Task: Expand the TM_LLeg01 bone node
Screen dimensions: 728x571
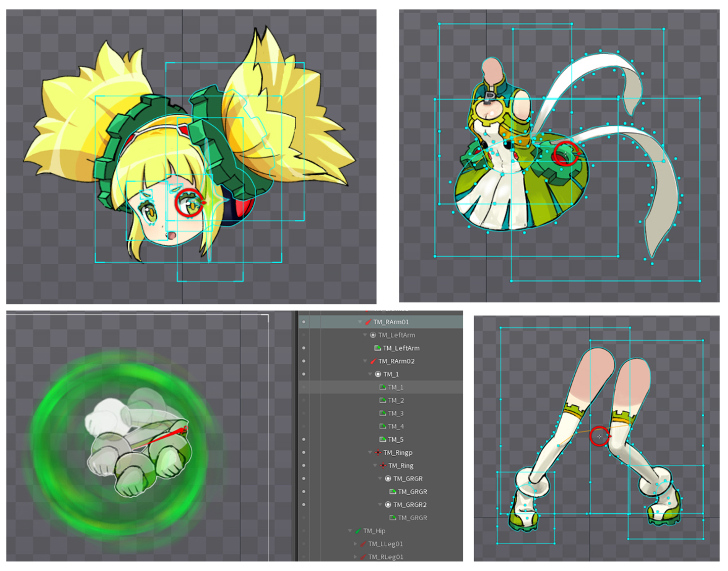Action: pyautogui.click(x=355, y=544)
